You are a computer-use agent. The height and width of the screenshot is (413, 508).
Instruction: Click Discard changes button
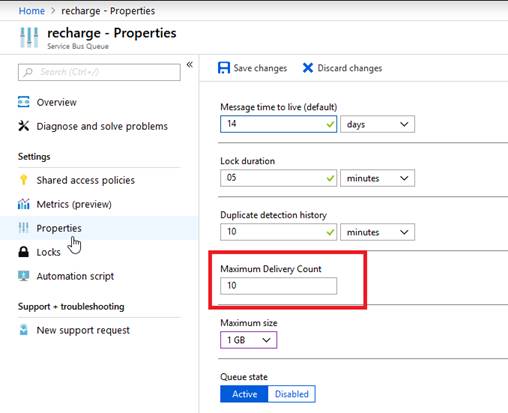tap(342, 68)
